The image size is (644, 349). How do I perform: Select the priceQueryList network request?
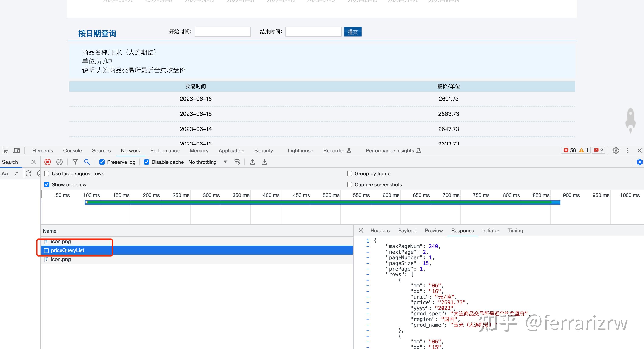68,250
